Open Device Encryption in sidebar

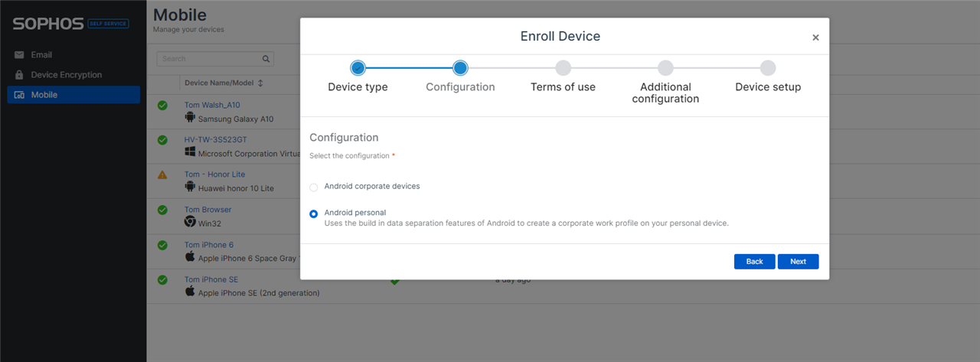[x=73, y=75]
